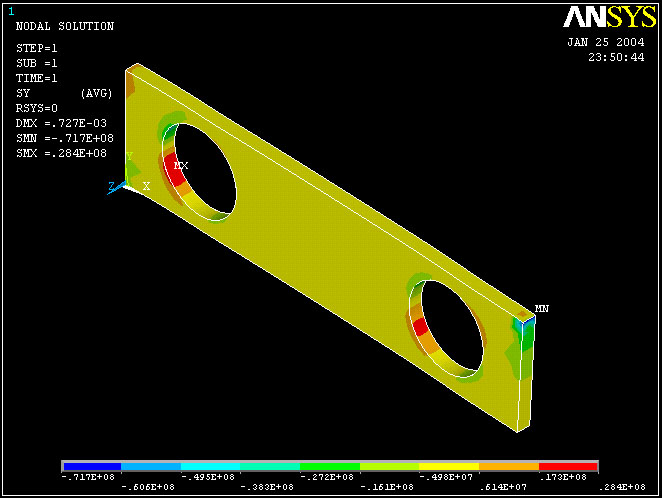
Task: Click the -.495E+08 legend value
Action: 208,477
